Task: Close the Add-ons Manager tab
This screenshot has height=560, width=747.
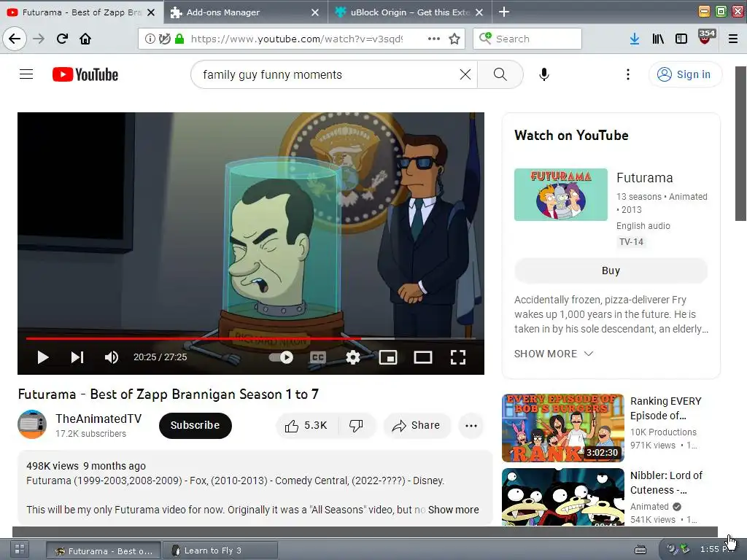Action: pyautogui.click(x=315, y=12)
